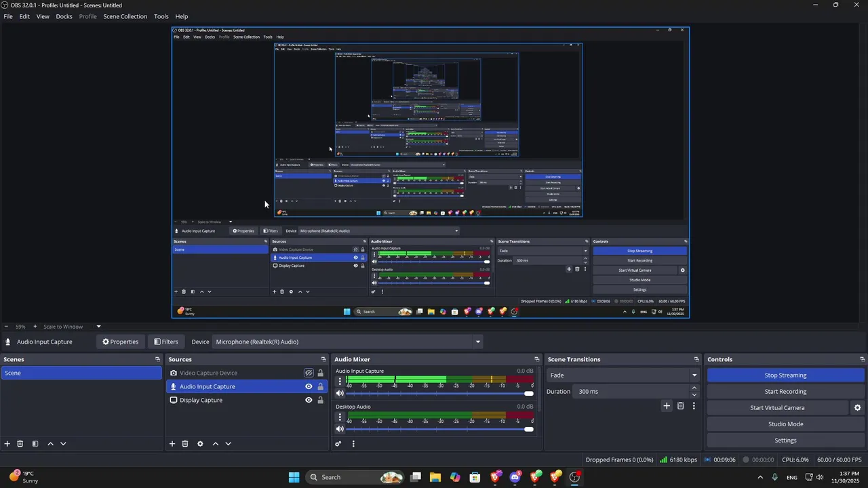The height and width of the screenshot is (488, 868).
Task: Click the Stop Streaming button
Action: (786, 375)
